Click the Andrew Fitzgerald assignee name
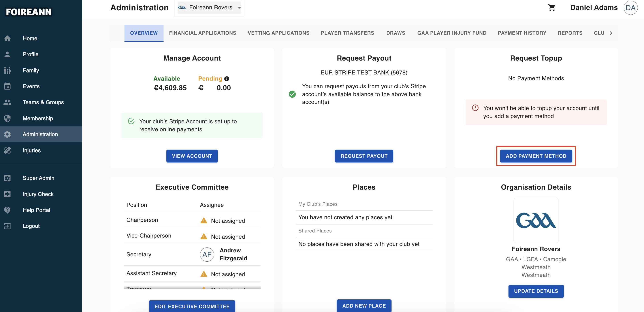 (233, 255)
